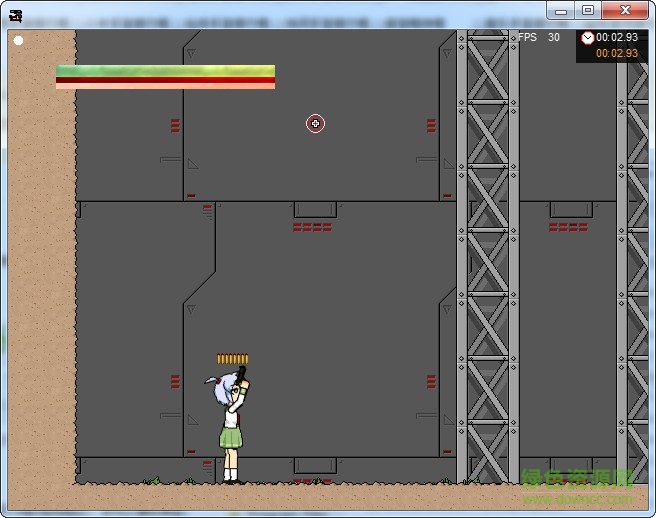The width and height of the screenshot is (656, 518).
Task: Minimize the game window
Action: click(x=562, y=10)
